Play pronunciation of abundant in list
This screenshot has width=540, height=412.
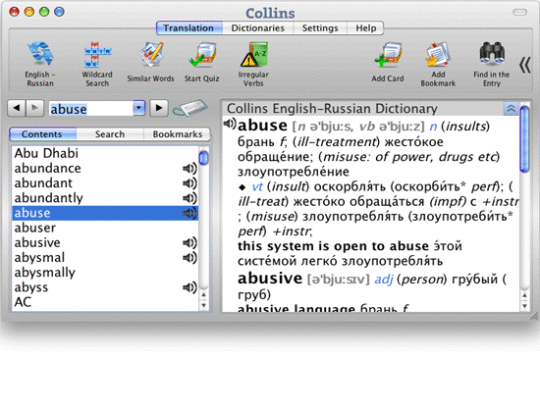[189, 183]
